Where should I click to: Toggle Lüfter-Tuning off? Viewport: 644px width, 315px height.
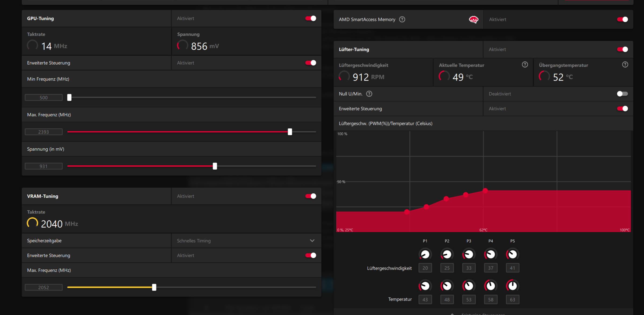point(622,49)
